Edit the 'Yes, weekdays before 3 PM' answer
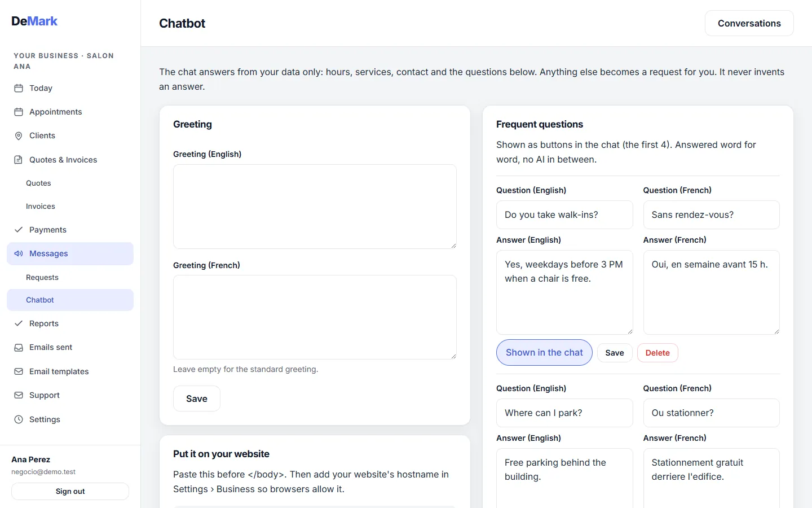Image resolution: width=812 pixels, height=508 pixels. (x=564, y=292)
